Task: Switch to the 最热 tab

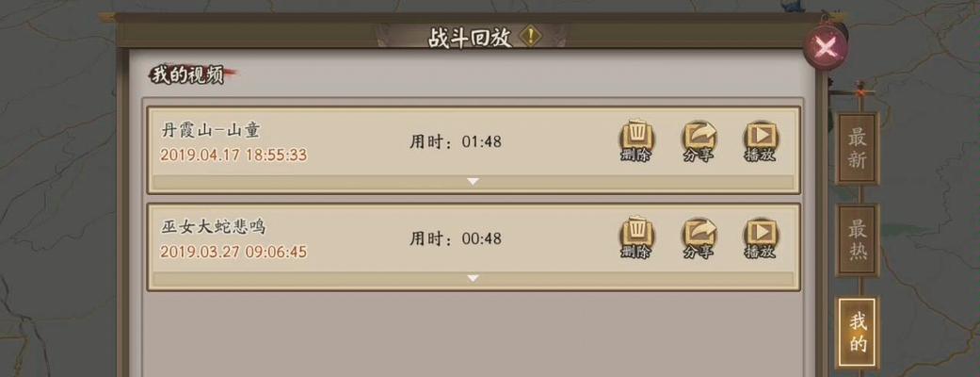Action: [x=858, y=239]
